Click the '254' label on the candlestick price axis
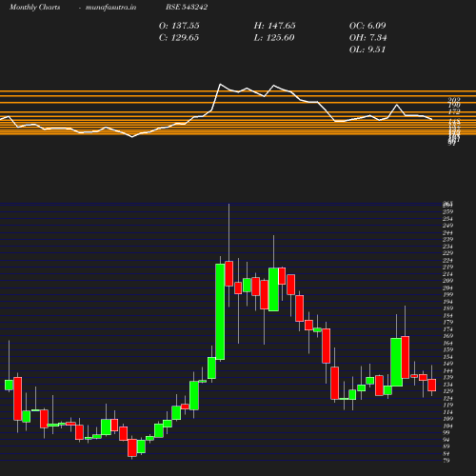Screen dimensions: 476x476 pyautogui.click(x=448, y=219)
